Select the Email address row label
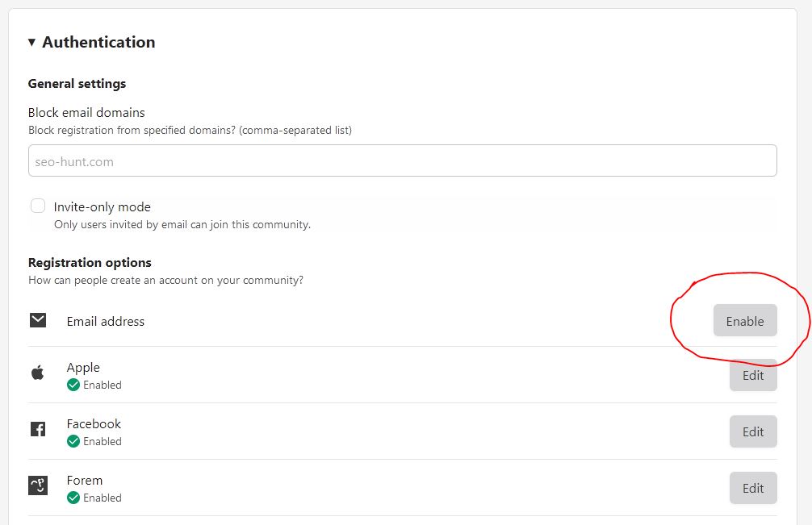 click(x=106, y=322)
